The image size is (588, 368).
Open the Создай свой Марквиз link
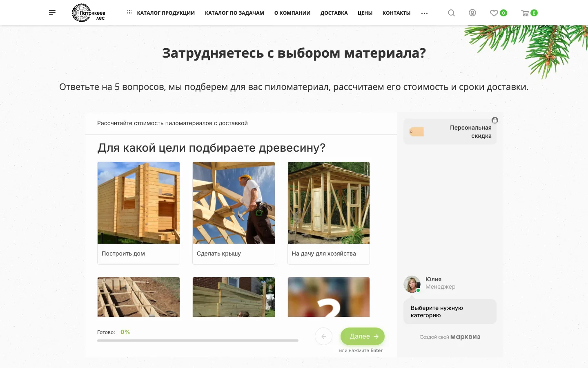(450, 337)
